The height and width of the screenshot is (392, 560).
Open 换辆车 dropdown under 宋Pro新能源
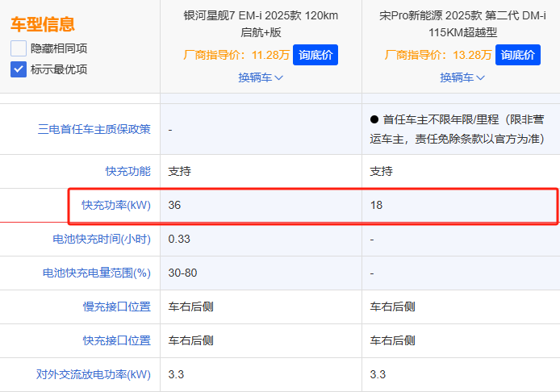(x=462, y=77)
